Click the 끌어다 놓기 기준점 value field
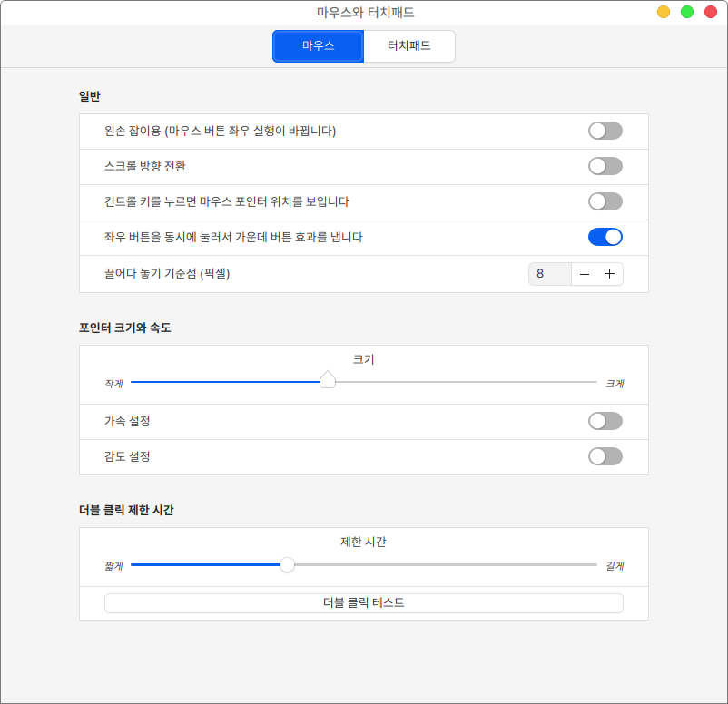Image resolution: width=728 pixels, height=704 pixels. (550, 274)
